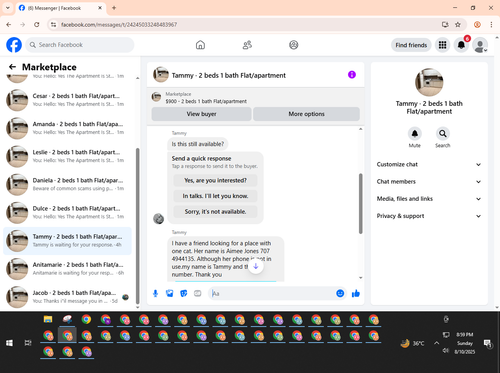500x373 pixels.
Task: Open the apps grid menu icon
Action: coord(442,45)
